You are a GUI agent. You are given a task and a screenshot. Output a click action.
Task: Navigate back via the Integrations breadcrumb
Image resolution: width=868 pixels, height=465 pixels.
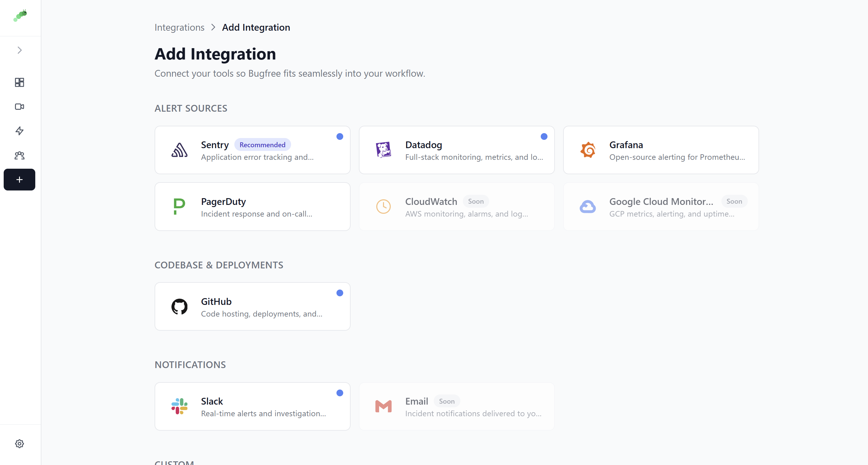click(x=179, y=27)
